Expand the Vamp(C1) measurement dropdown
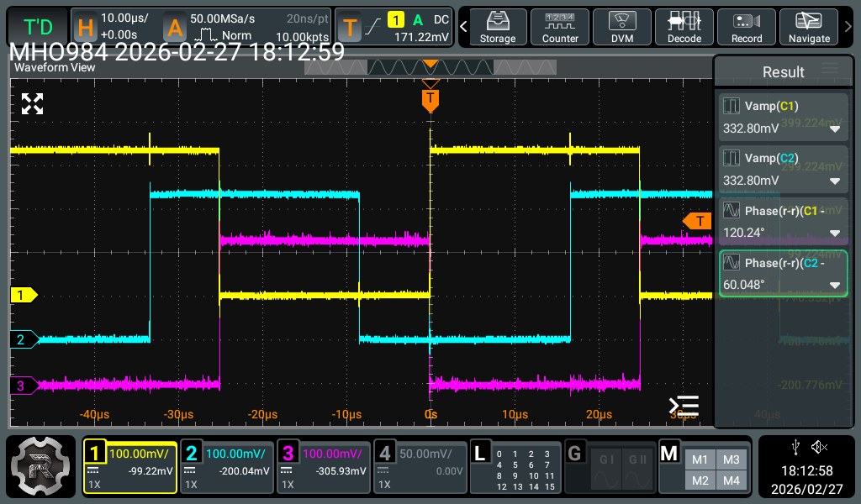The image size is (861, 504). coord(835,129)
